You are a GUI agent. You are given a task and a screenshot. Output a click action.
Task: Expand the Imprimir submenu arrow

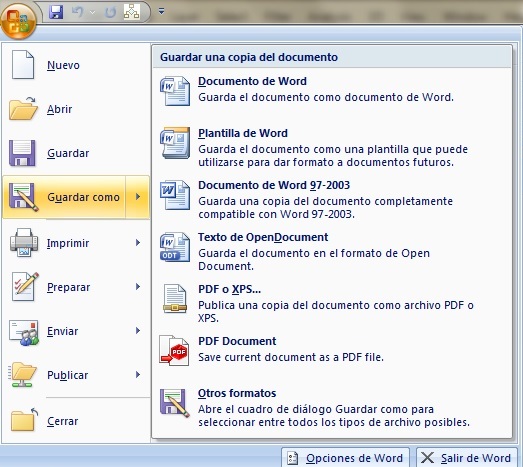coord(138,243)
